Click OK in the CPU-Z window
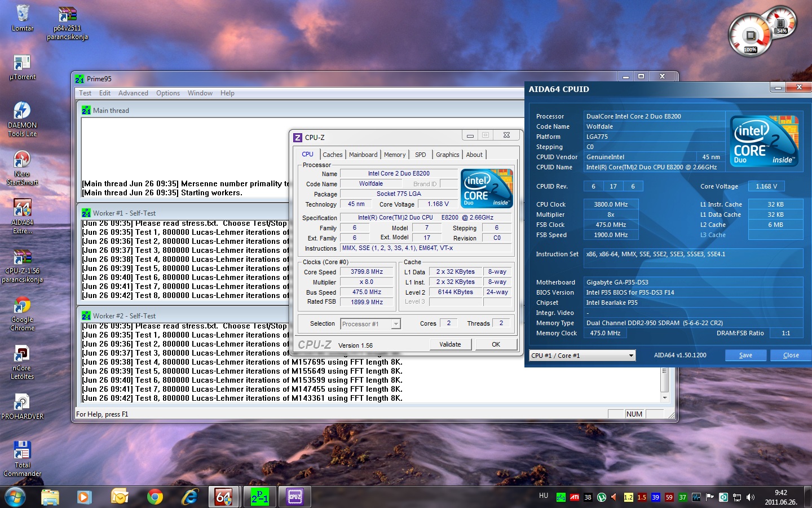This screenshot has height=508, width=812. [x=496, y=344]
